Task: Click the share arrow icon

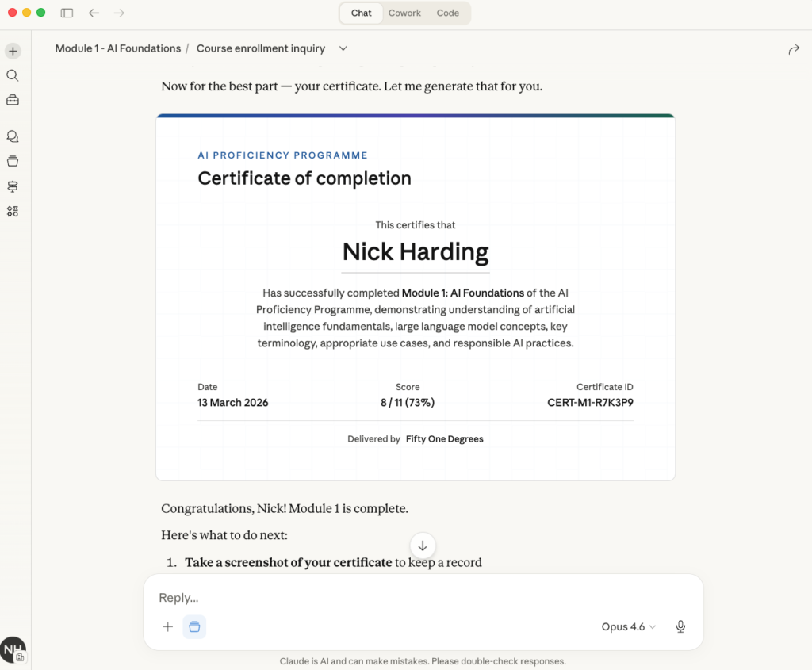Action: (x=794, y=49)
